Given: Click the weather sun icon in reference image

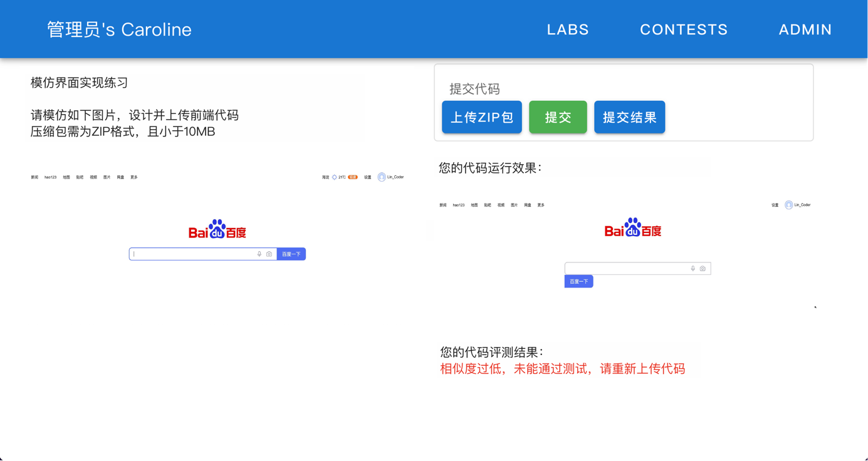Looking at the screenshot, I should pos(335,177).
